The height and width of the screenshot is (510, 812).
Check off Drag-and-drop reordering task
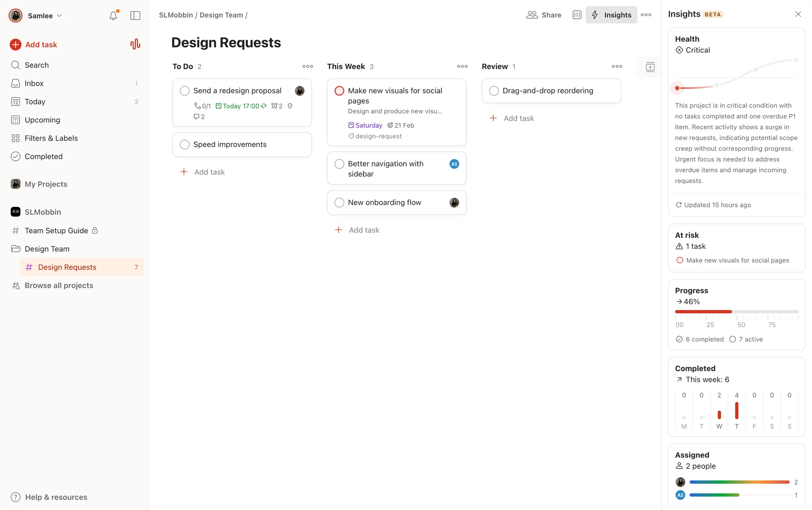pos(494,91)
